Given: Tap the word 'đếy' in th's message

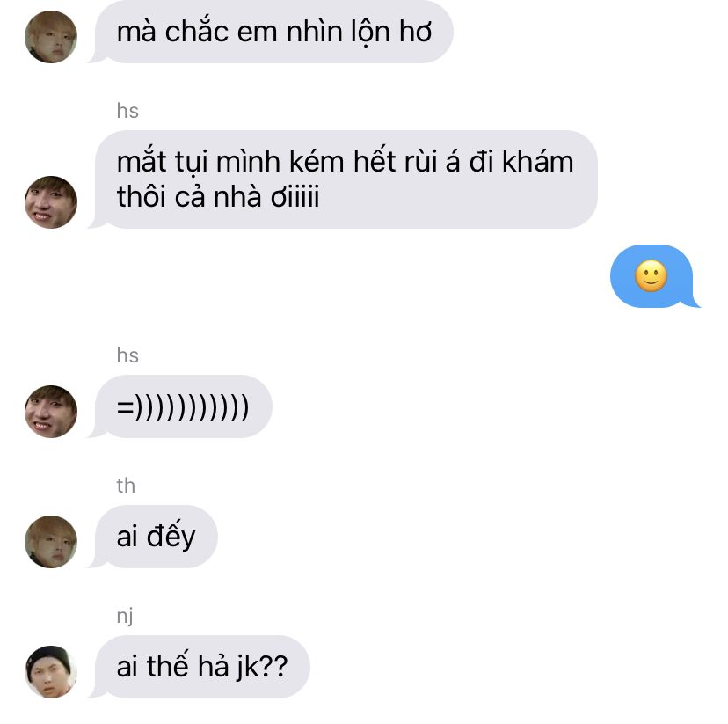Looking at the screenshot, I should 171,536.
